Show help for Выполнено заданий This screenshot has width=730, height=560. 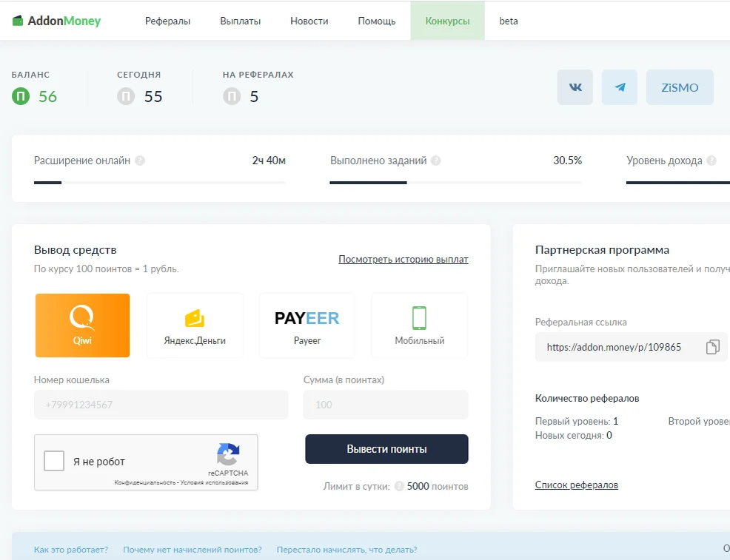pos(436,161)
